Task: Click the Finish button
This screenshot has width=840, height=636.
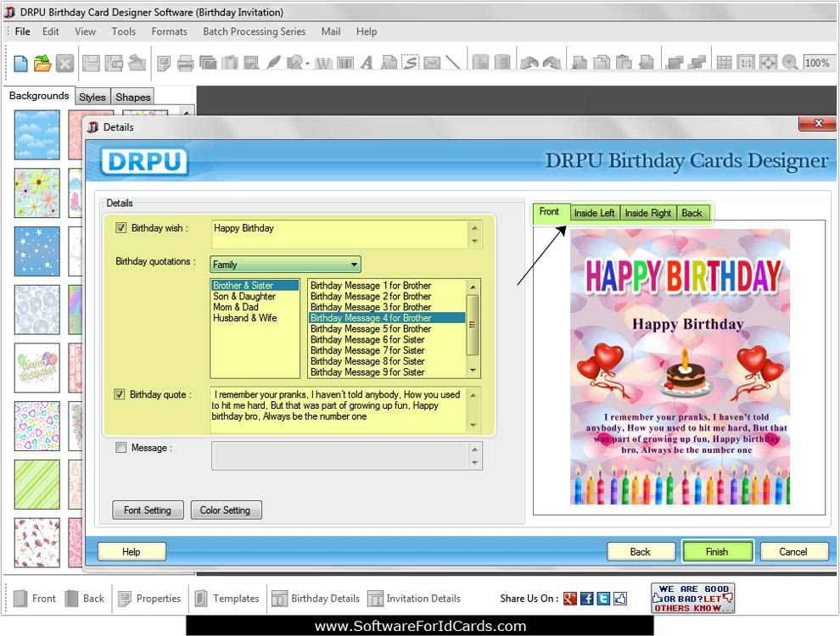Action: click(x=717, y=552)
